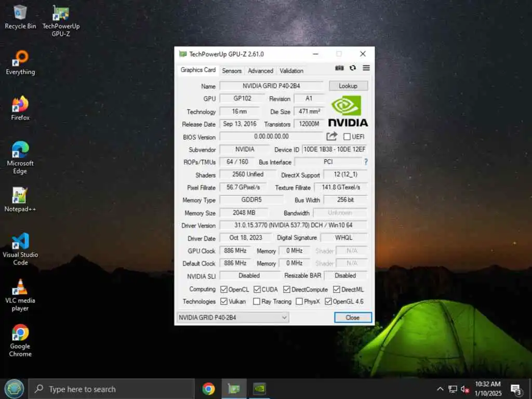The width and height of the screenshot is (532, 399).
Task: Minimize the GPU-Z window
Action: pyautogui.click(x=315, y=54)
